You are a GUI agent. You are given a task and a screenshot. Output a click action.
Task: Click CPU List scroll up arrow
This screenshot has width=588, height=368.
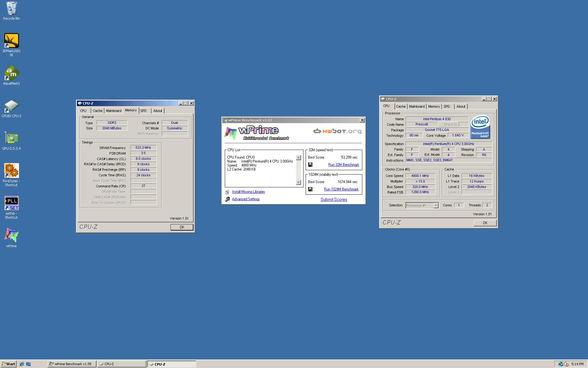click(299, 158)
